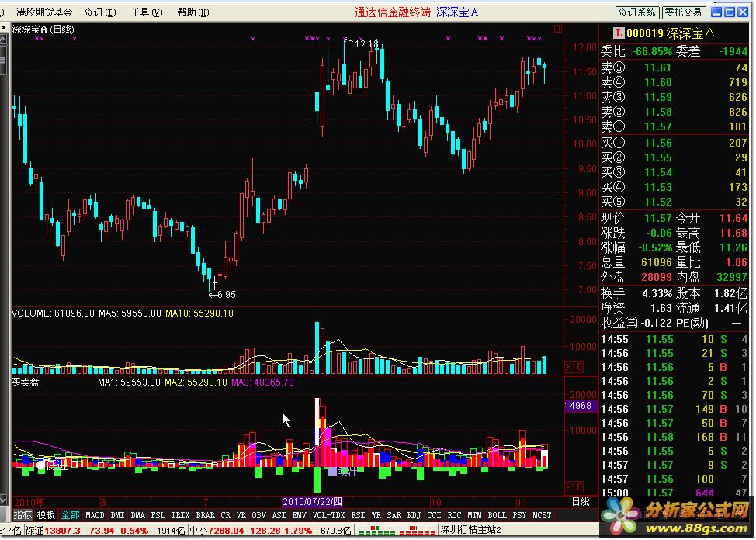The width and height of the screenshot is (756, 540).
Task: Switch to the TRIX indicator
Action: click(x=180, y=515)
